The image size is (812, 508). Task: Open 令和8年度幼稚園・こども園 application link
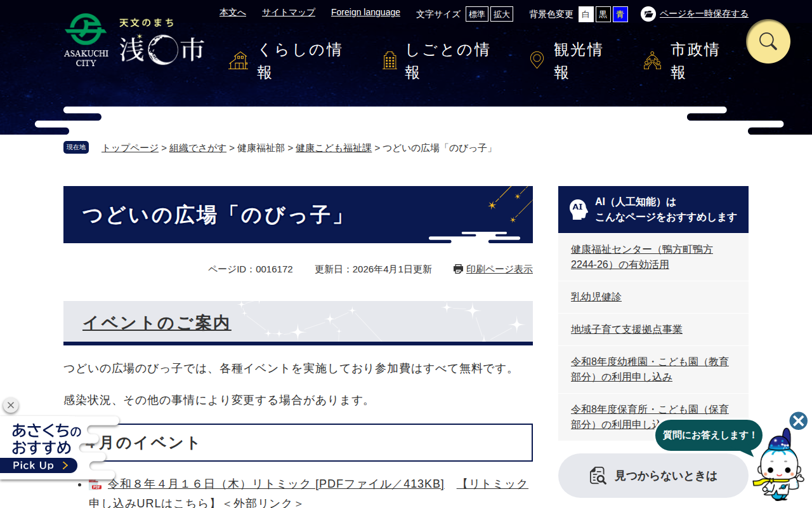tap(650, 370)
